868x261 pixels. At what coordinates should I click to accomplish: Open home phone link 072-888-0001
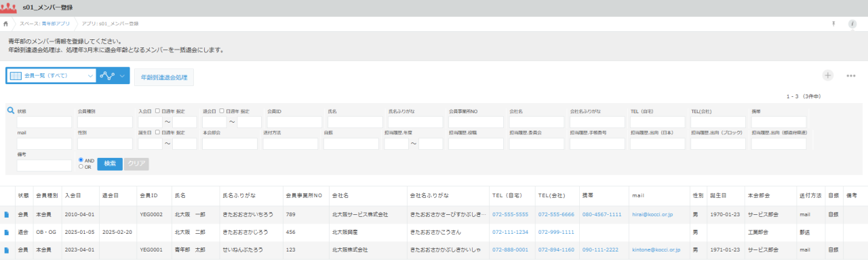[510, 250]
